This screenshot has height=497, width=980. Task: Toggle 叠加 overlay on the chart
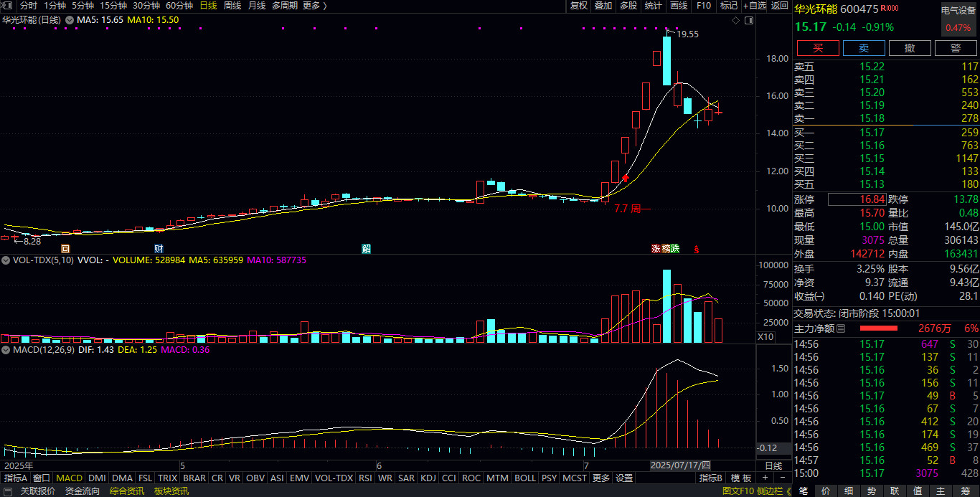tap(603, 6)
